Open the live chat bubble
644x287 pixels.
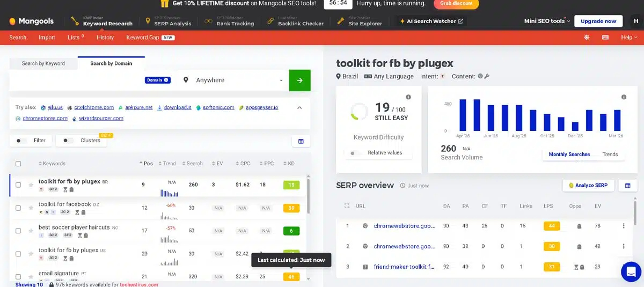click(x=631, y=271)
